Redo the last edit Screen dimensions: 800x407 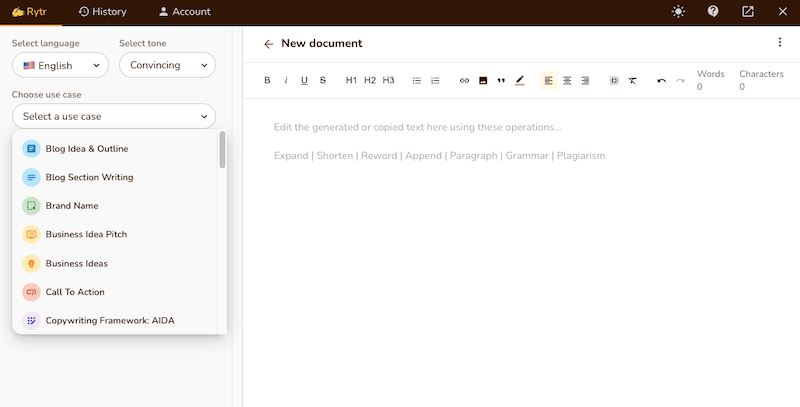[680, 81]
